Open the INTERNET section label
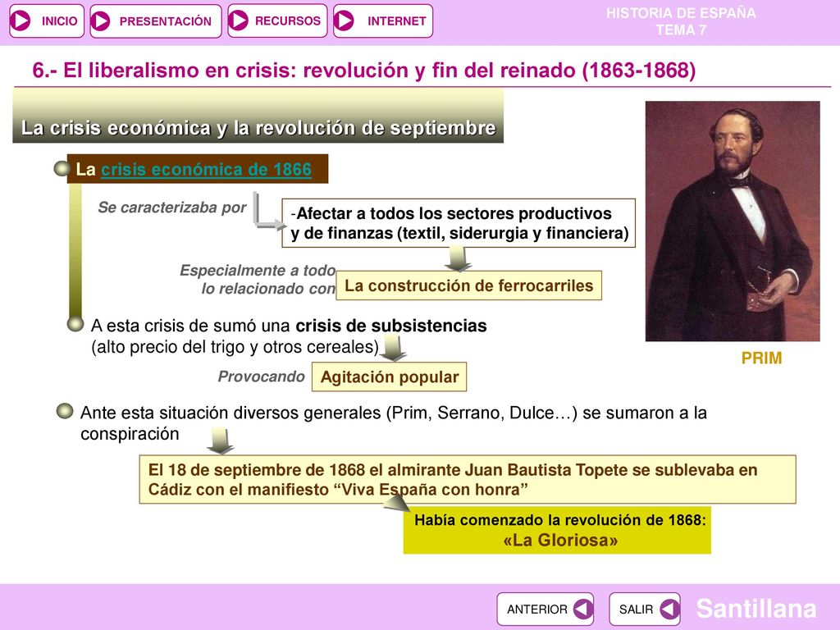The height and width of the screenshot is (630, 840). [x=396, y=21]
